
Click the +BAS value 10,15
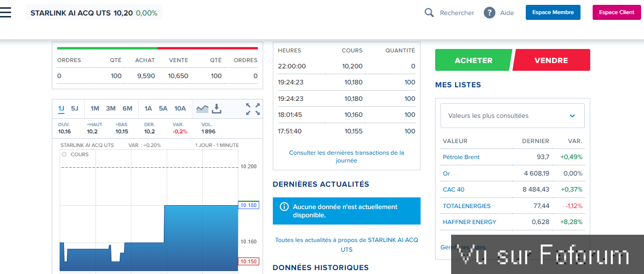[x=122, y=131]
